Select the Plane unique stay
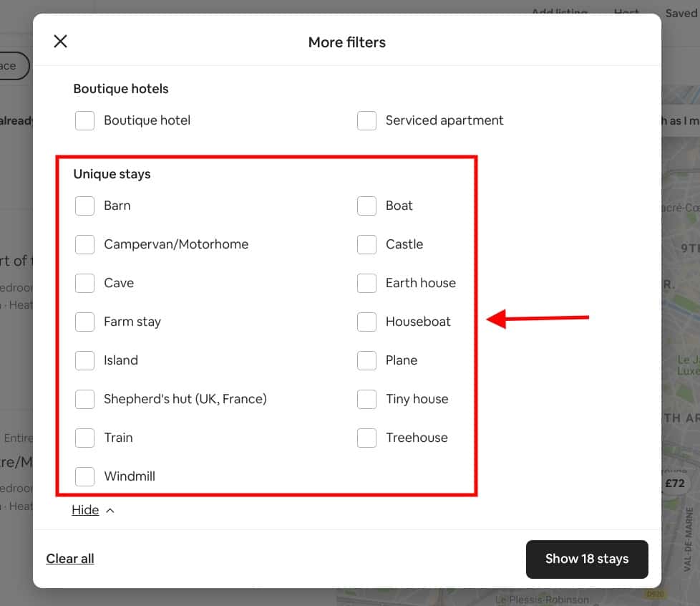The width and height of the screenshot is (700, 606). 366,360
